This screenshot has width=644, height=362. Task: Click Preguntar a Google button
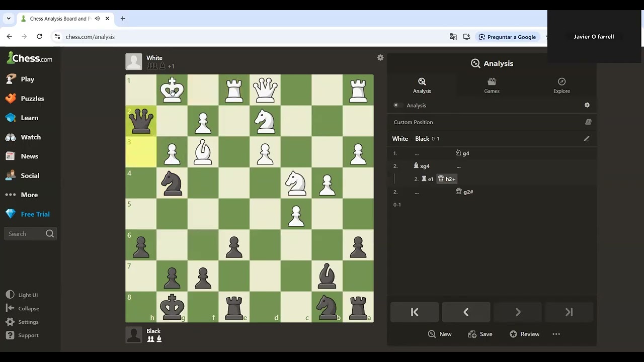507,37
